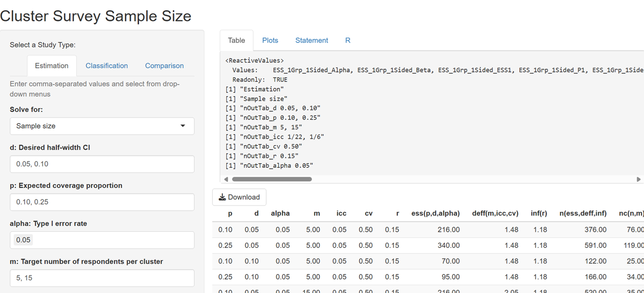Screen dimensions: 644x293
Task: Click the scroll right arrow in output panel
Action: (x=638, y=179)
